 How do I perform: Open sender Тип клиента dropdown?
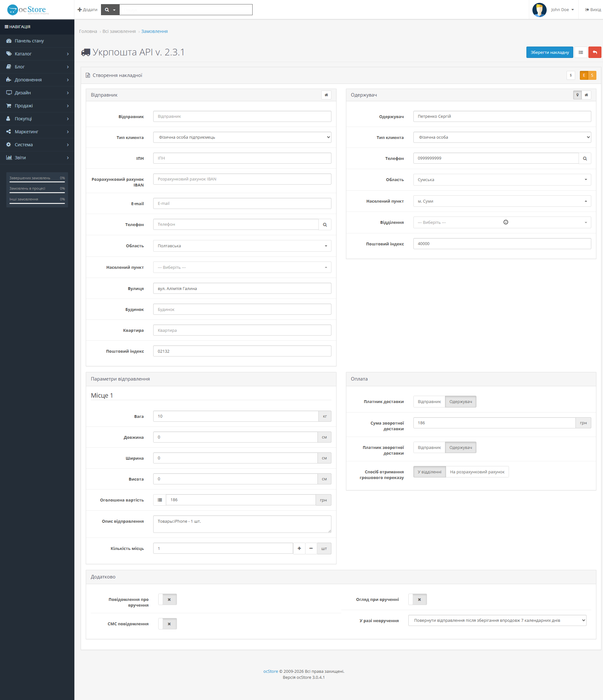coord(242,137)
